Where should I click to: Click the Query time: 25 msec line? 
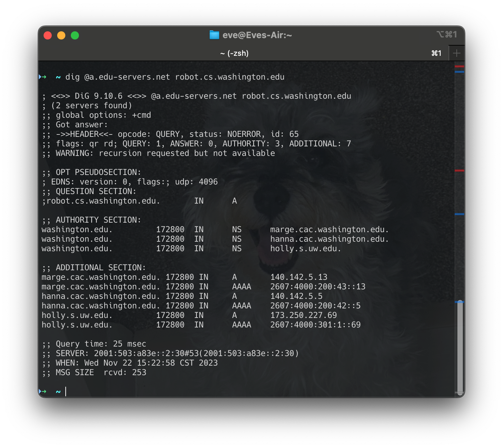(x=94, y=344)
